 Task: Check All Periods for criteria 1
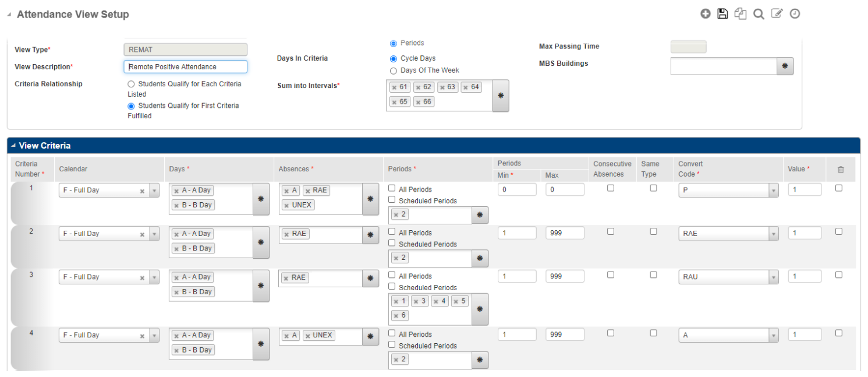(x=392, y=189)
